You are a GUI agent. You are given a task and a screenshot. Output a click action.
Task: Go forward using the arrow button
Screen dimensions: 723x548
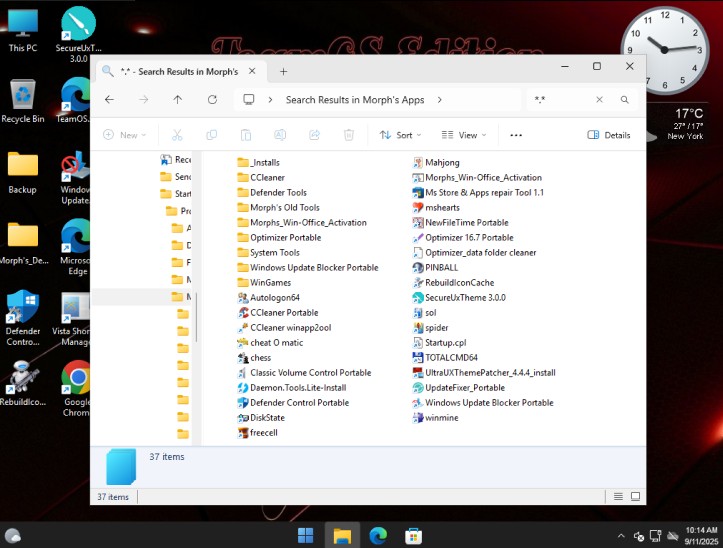[144, 100]
